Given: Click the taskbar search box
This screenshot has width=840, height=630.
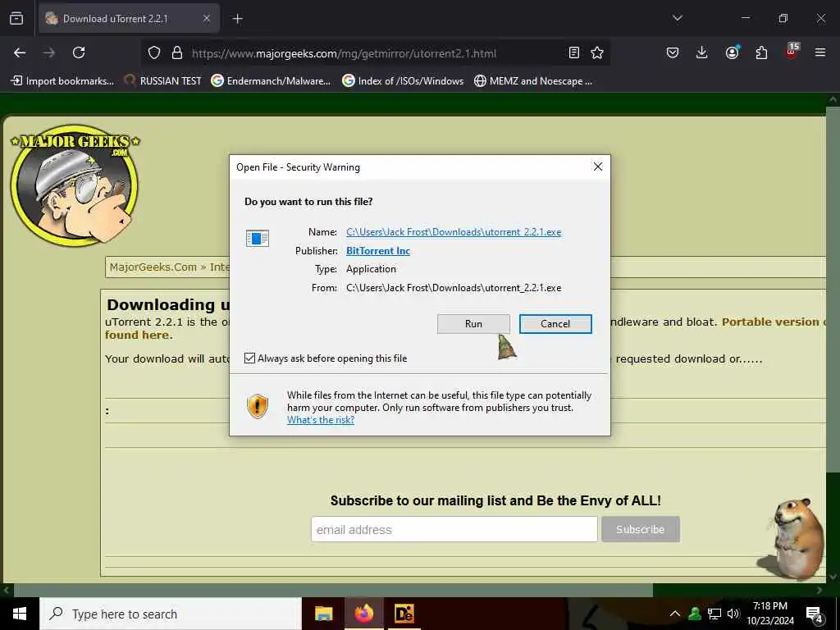Looking at the screenshot, I should tap(171, 614).
